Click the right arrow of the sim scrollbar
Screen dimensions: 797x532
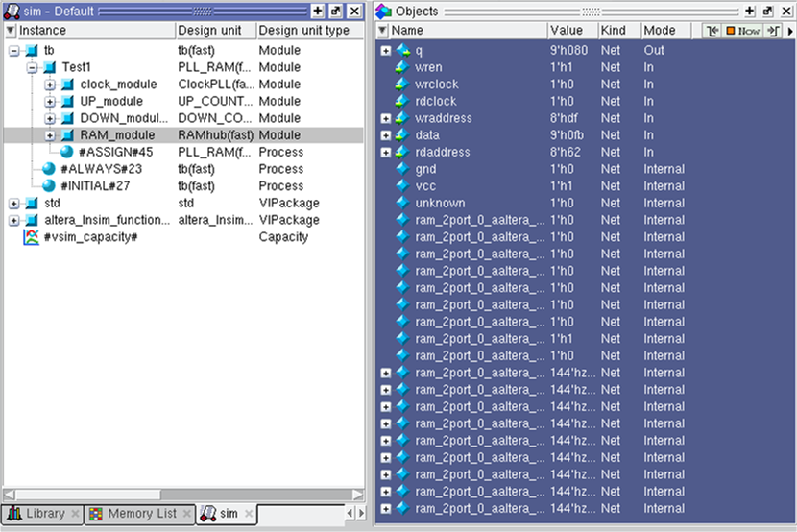[358, 495]
